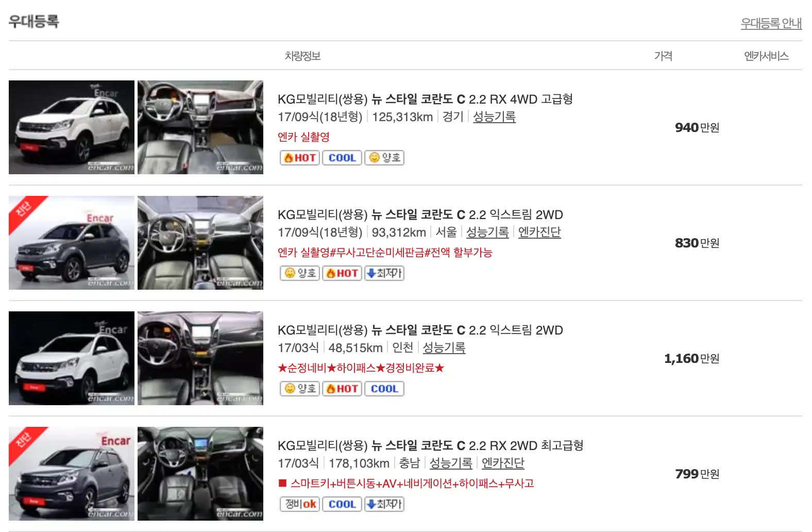Click HOT badge on 830만원 listing
812x532 pixels.
pyautogui.click(x=342, y=273)
